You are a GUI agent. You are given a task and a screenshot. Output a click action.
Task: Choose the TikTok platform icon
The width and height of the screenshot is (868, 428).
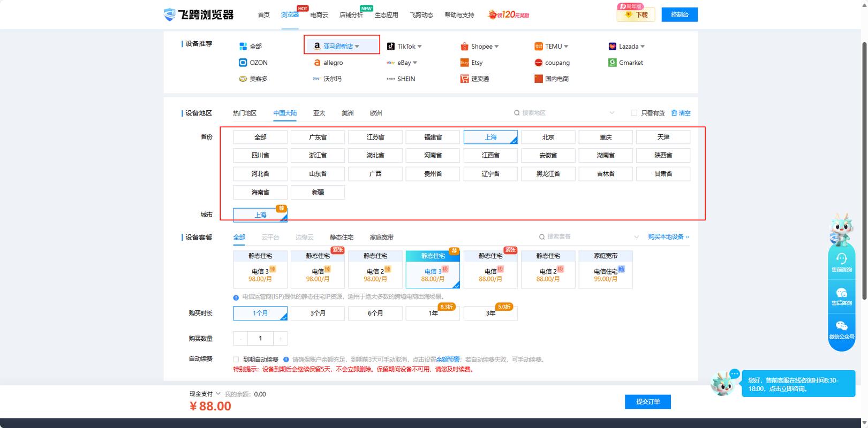click(x=391, y=47)
